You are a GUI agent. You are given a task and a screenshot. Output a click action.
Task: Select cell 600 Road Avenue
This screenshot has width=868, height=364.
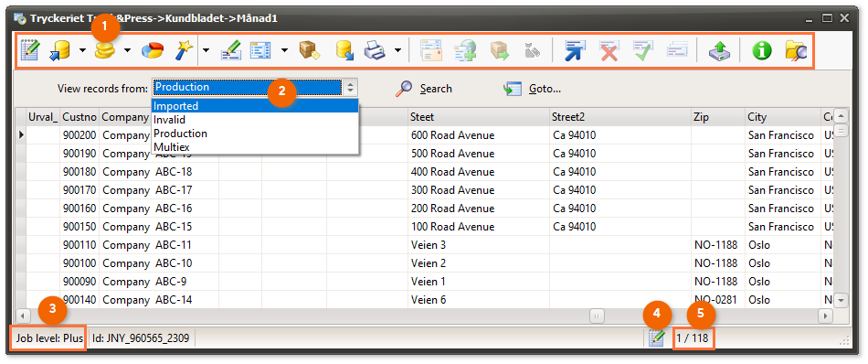coord(478,135)
